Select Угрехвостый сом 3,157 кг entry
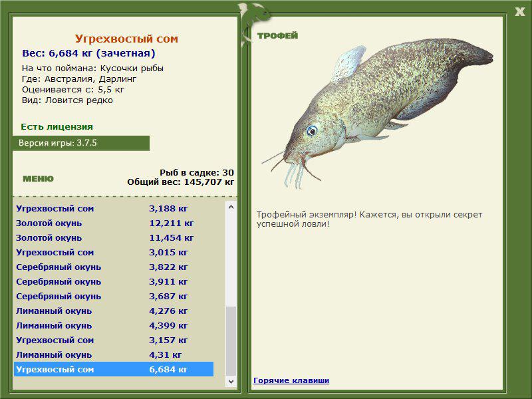 coord(114,340)
